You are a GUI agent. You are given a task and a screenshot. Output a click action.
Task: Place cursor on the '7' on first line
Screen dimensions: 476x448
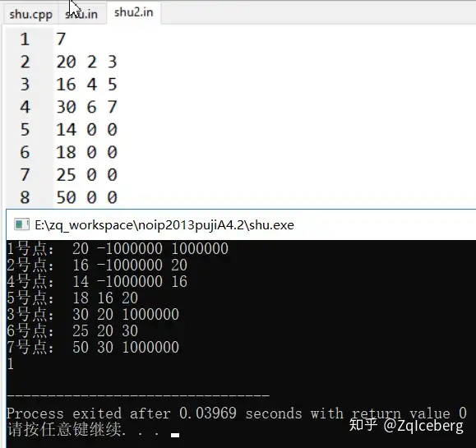61,39
